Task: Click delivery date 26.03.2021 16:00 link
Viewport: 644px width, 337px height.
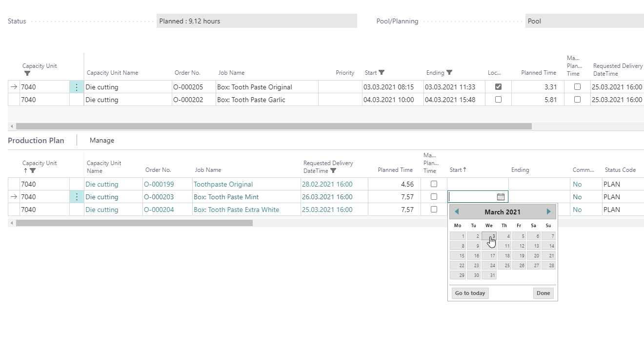Action: point(327,197)
